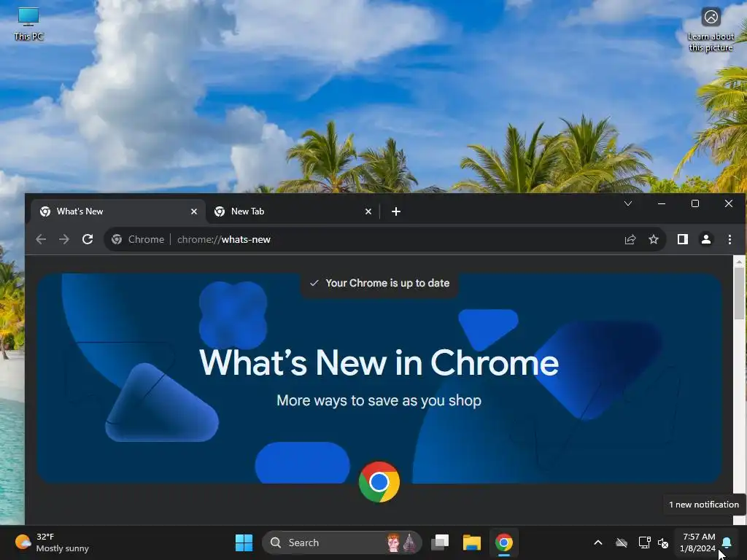Click the OneDrive tray icon
Screen dimensions: 747x560
[x=622, y=542]
